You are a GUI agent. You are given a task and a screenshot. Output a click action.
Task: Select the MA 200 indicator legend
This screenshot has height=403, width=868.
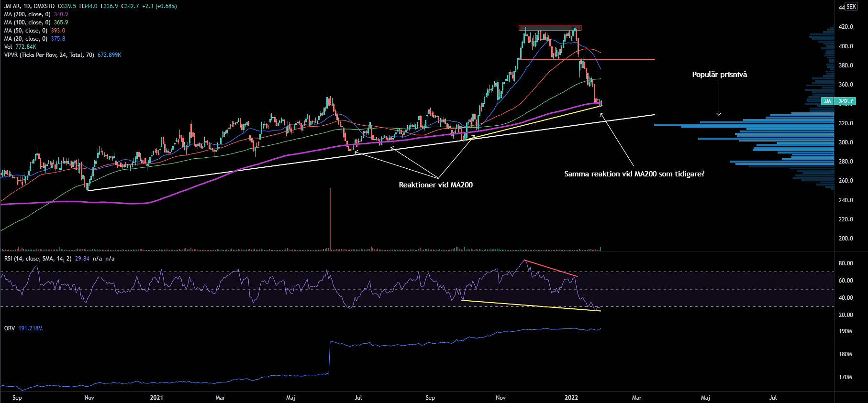click(27, 14)
